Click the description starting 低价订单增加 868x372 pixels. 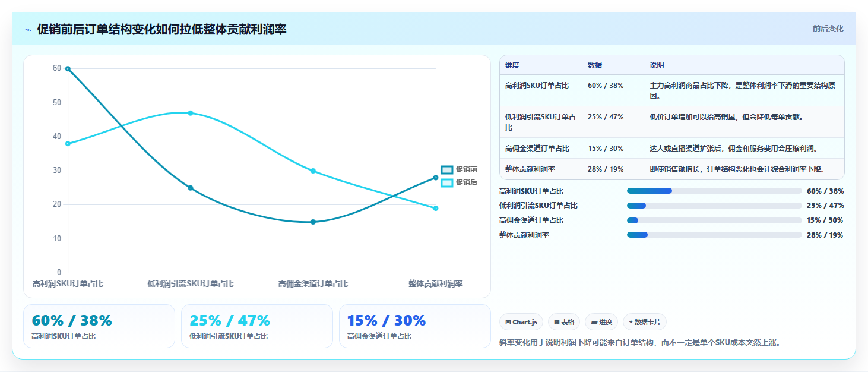(x=727, y=117)
